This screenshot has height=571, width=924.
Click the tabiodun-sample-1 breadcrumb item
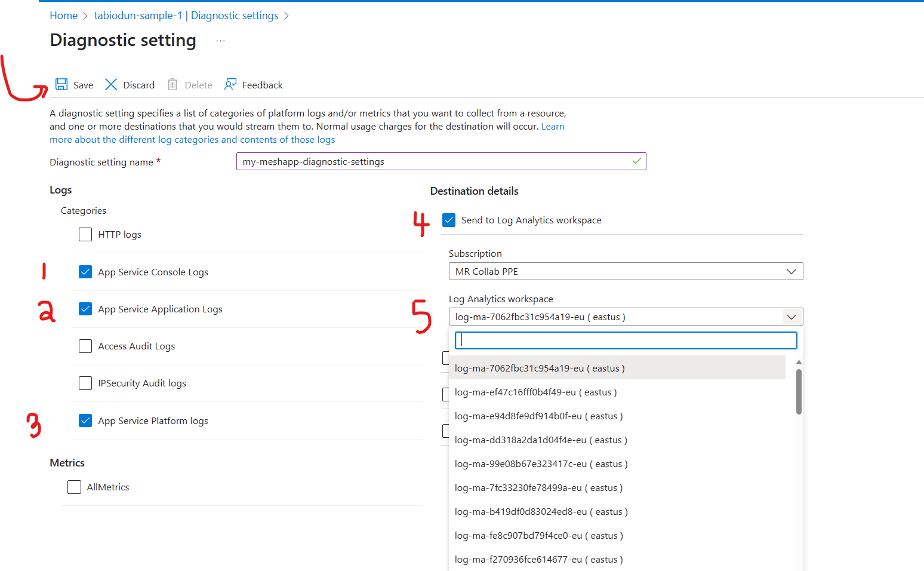click(x=186, y=15)
